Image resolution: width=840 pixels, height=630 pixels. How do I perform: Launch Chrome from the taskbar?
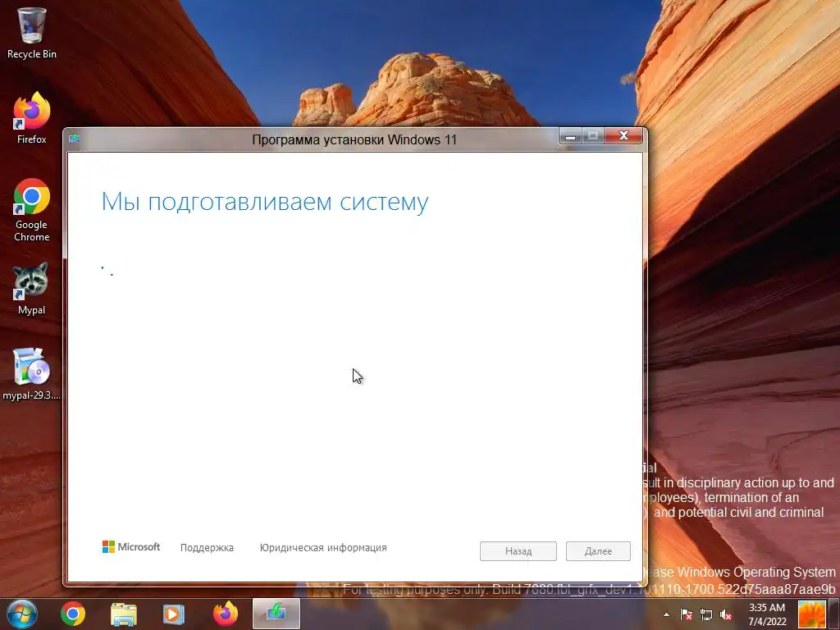73,614
